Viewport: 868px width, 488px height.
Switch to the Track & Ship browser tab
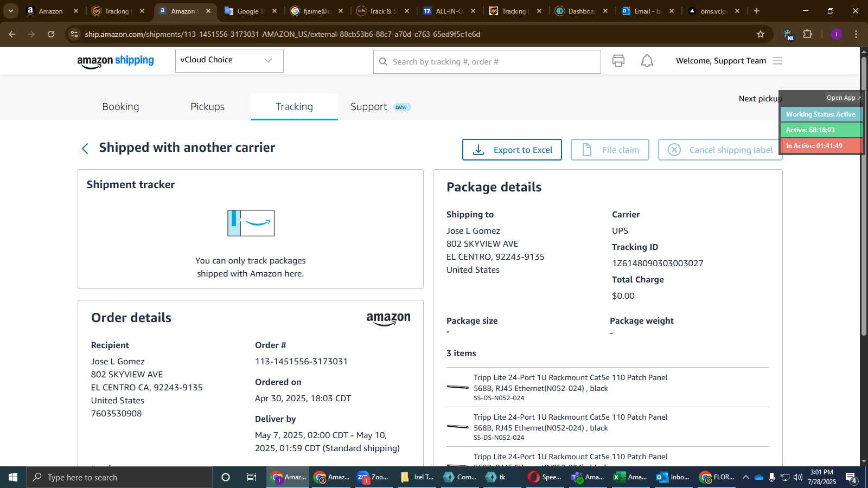(x=383, y=11)
